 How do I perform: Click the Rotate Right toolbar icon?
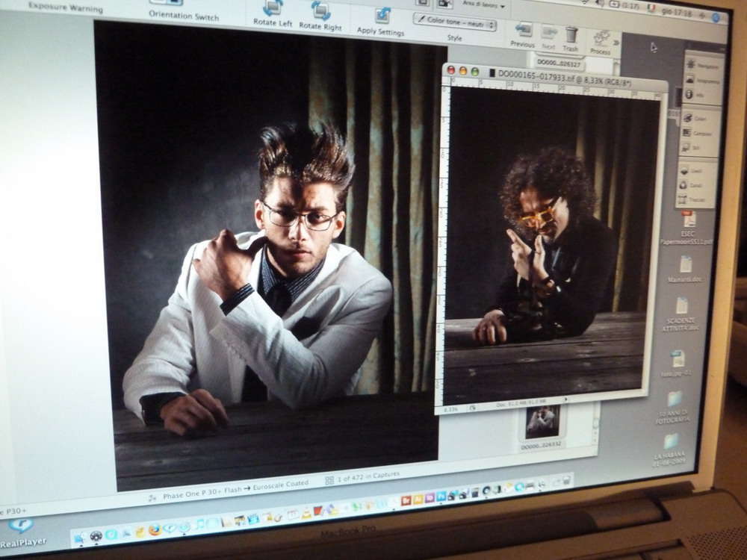[x=320, y=10]
